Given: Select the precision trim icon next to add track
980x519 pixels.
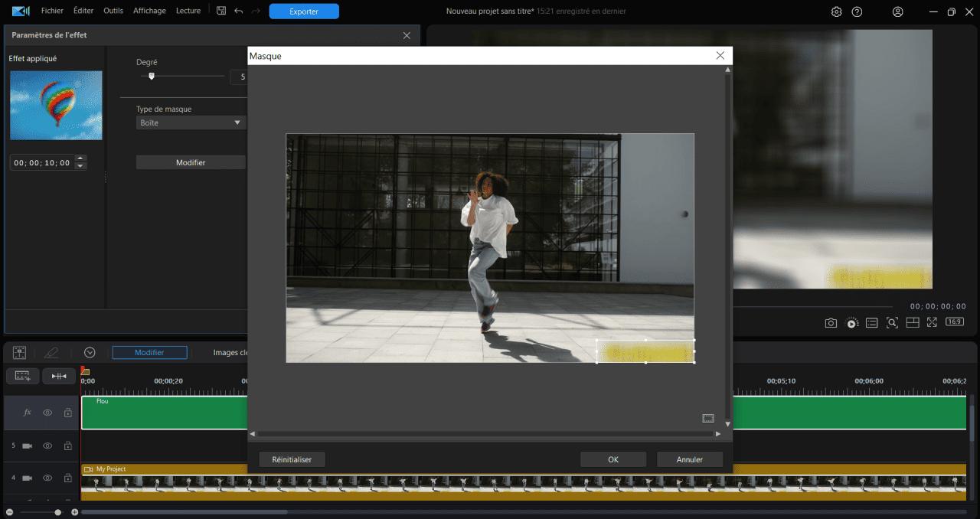Looking at the screenshot, I should click(57, 375).
